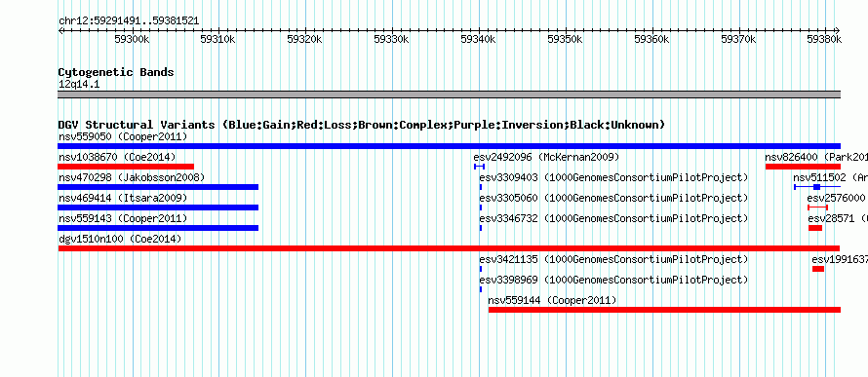Select the nsv826400 red loss bar

803,167
